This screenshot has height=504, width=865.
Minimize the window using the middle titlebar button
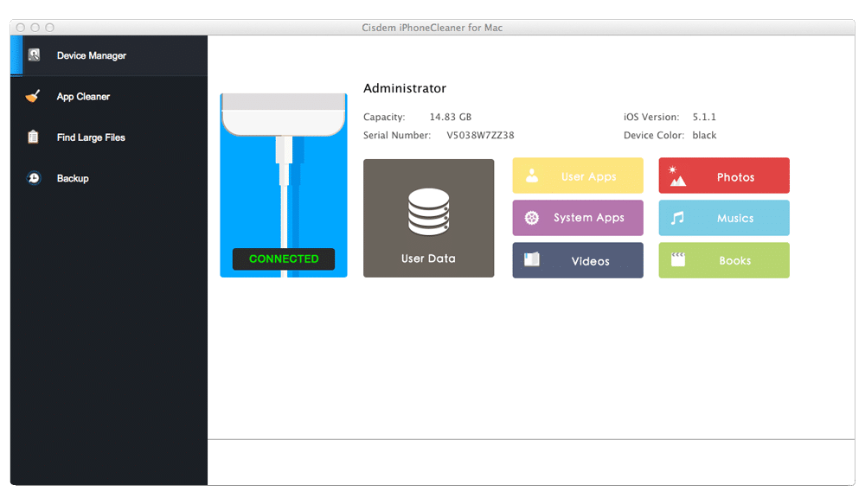35,27
